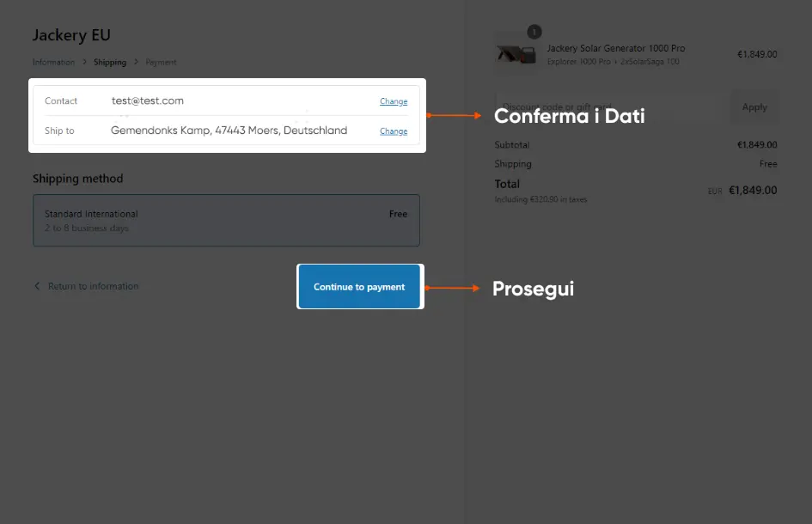Change the contact email address
Screen dimensions: 812x524
click(393, 101)
